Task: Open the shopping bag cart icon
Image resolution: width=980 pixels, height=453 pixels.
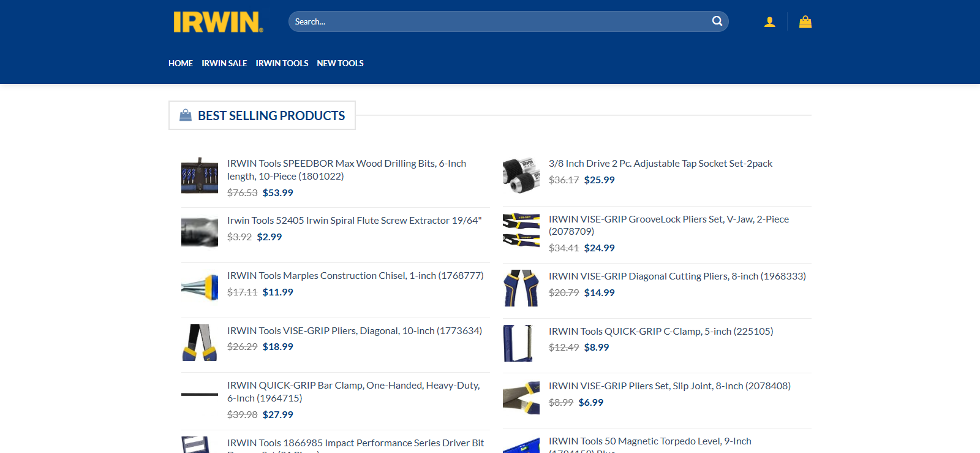Action: pos(805,22)
